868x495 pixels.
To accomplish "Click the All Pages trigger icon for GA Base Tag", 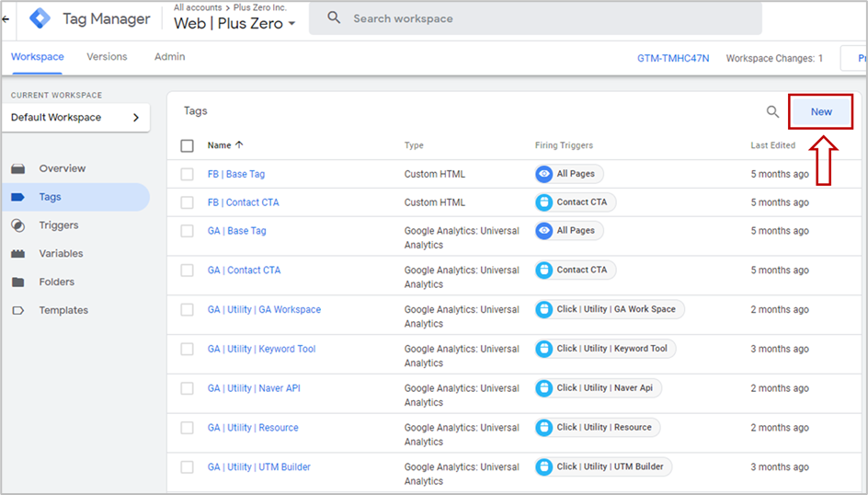I will pyautogui.click(x=544, y=230).
